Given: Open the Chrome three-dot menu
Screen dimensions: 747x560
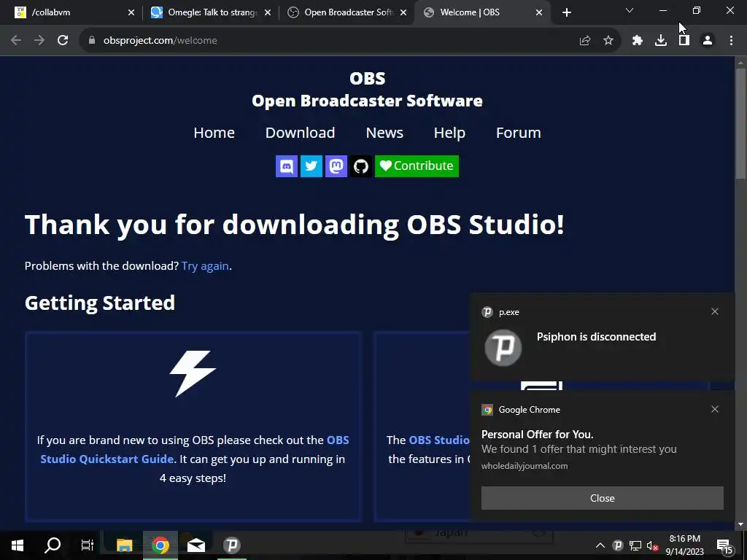Looking at the screenshot, I should click(x=731, y=41).
